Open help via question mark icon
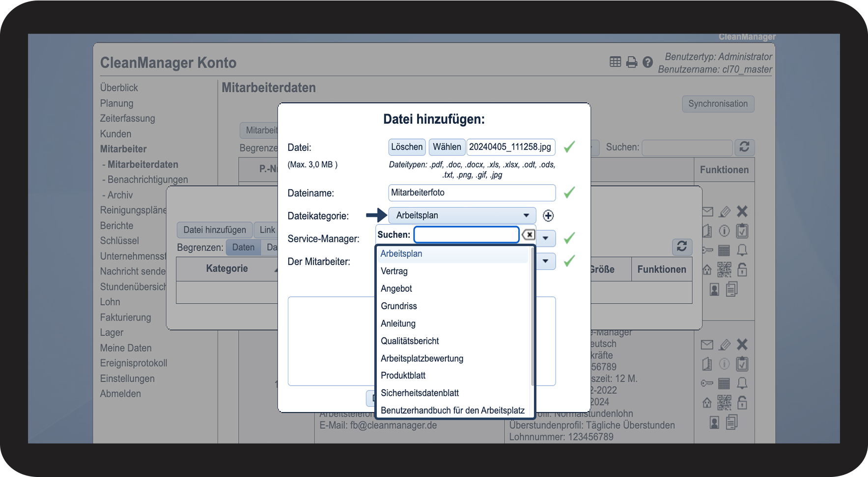Screen dimensions: 868x477 647,62
